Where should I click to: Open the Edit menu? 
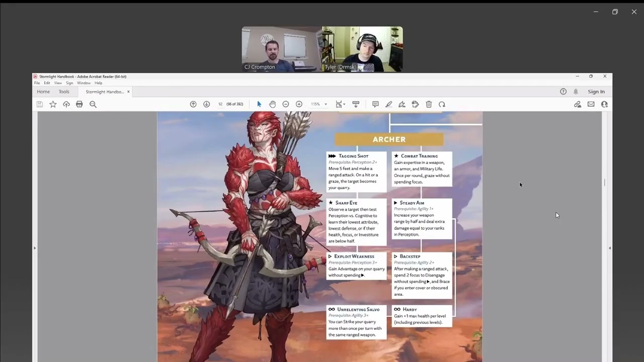[x=47, y=83]
